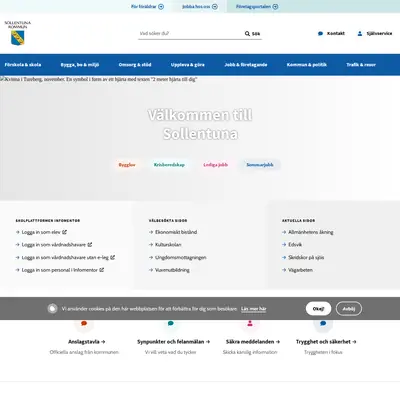Click the arrow icon beside Företagsportalen
This screenshot has height=400, width=400.
click(275, 7)
